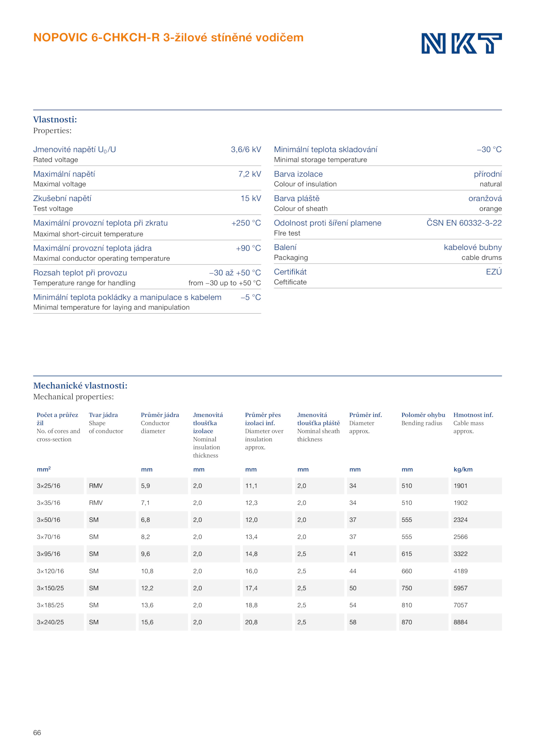Viewport: 535px width, 756px height.
Task: Select the title 'NOPOVIC 6-CHKCH-R 3-žilové stíněné vodičem'
Action: click(168, 37)
